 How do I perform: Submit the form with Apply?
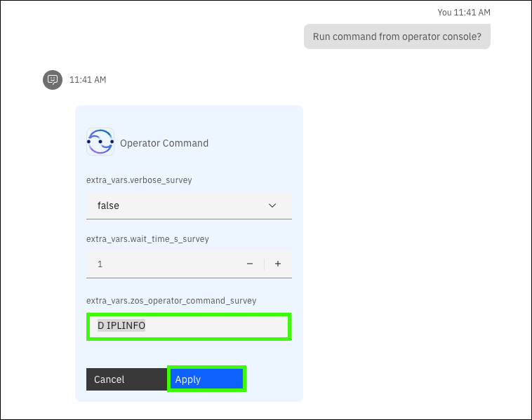206,379
